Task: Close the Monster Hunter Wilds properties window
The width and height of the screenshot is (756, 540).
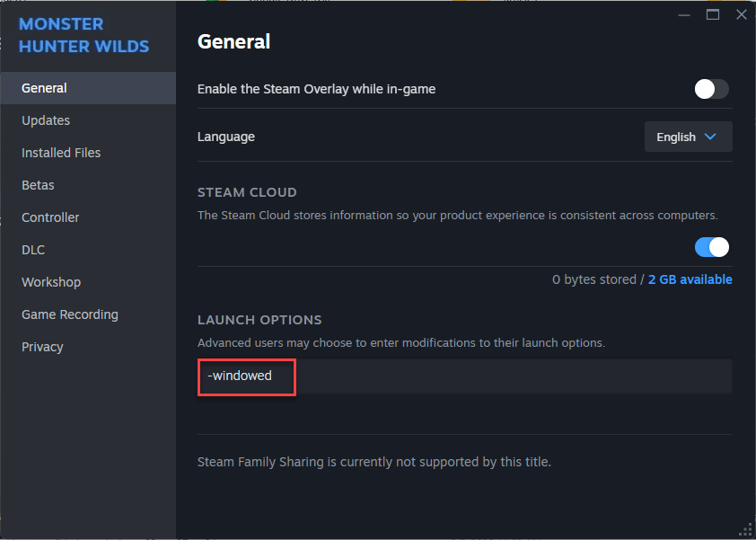Action: [742, 14]
